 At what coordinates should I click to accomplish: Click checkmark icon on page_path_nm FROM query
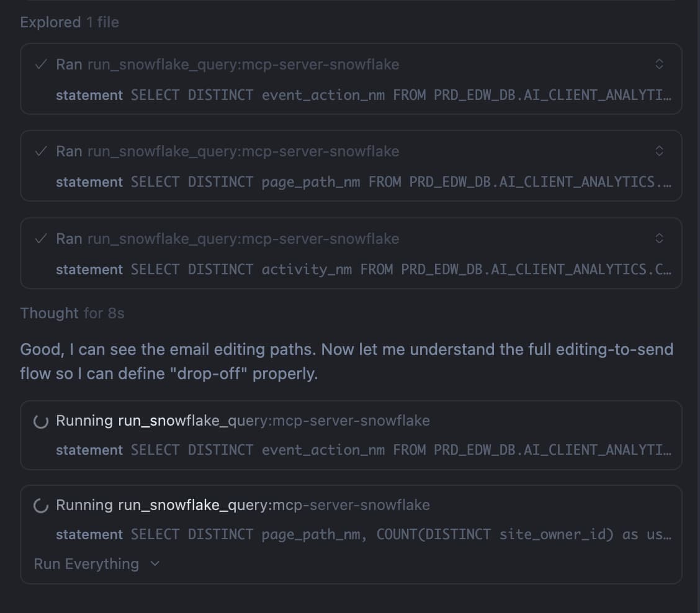pos(42,151)
